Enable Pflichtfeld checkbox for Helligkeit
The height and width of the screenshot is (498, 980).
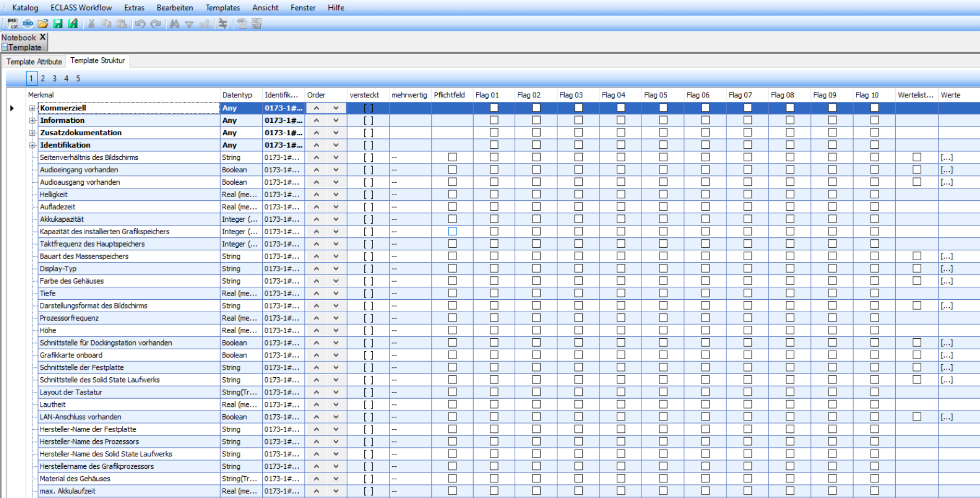452,194
